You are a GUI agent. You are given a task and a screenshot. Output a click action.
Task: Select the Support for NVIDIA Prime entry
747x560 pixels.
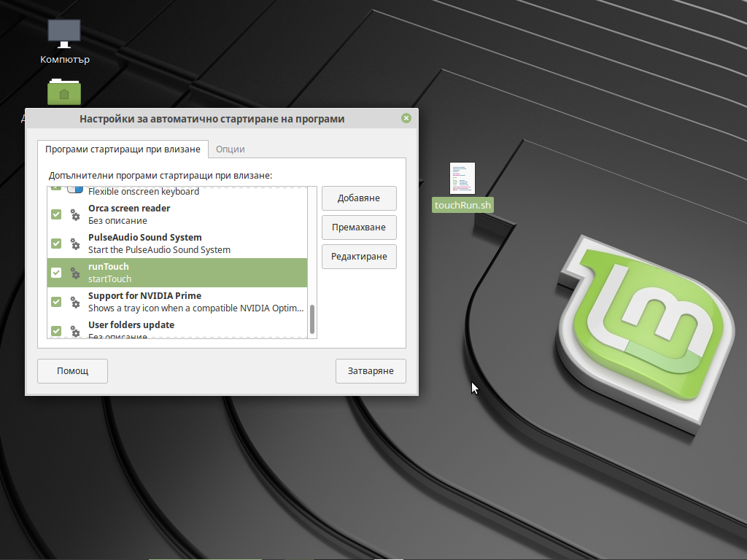pos(177,301)
